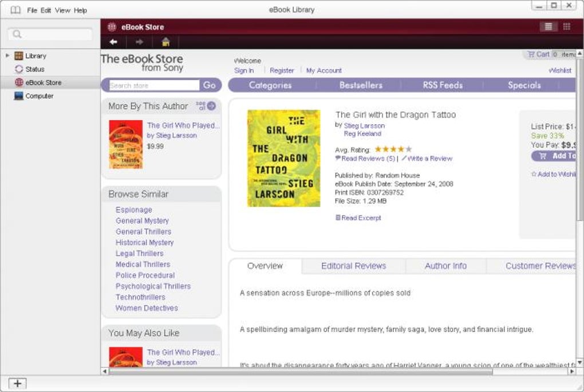Go back with the left arrow button
The width and height of the screenshot is (584, 392).
tap(113, 42)
